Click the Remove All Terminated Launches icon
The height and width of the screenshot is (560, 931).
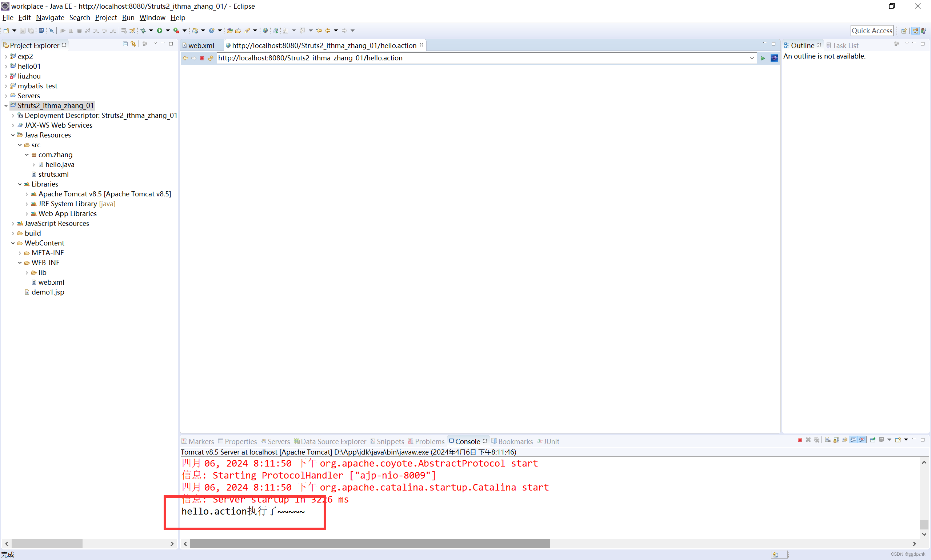coord(817,440)
